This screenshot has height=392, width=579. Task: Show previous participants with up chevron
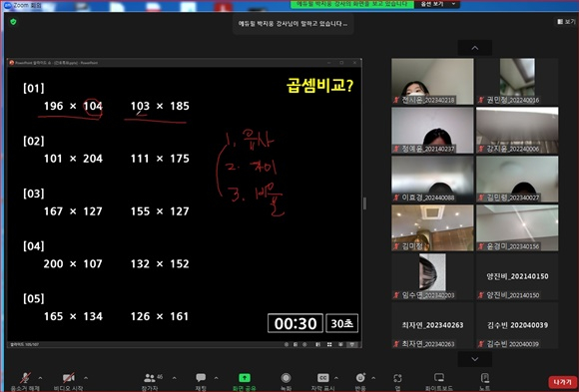475,48
